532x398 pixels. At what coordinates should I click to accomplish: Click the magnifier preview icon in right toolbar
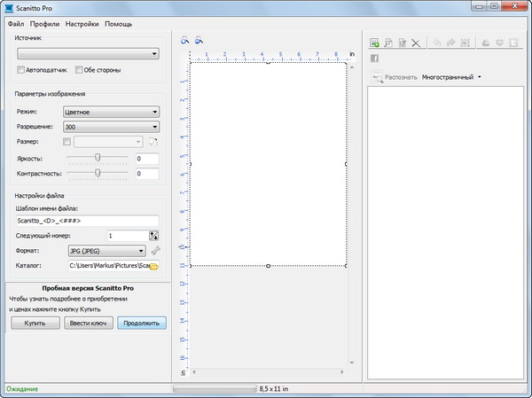388,42
